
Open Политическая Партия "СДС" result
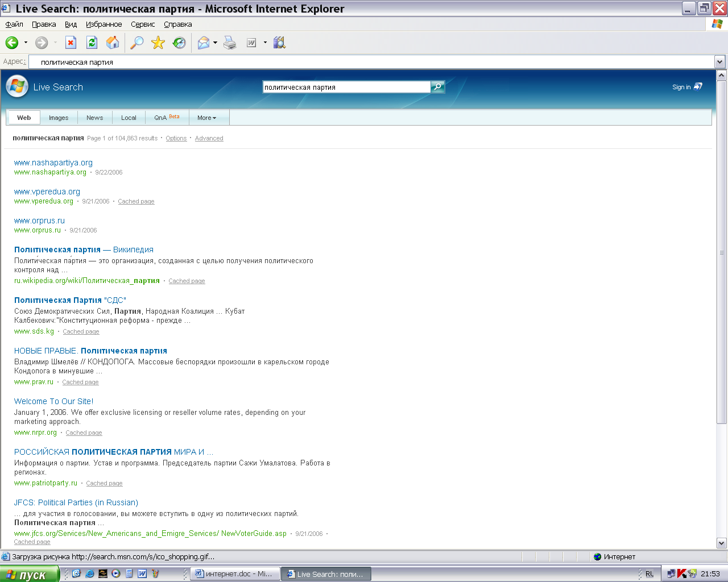[70, 300]
